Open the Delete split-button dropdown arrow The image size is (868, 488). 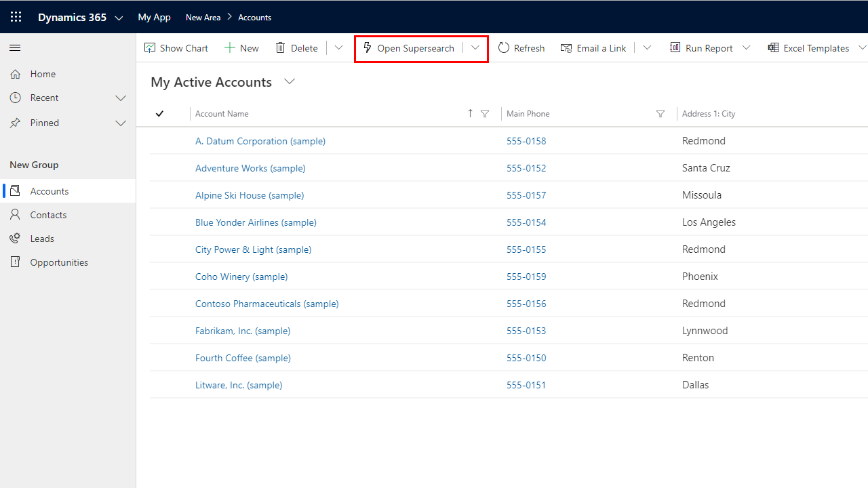339,48
